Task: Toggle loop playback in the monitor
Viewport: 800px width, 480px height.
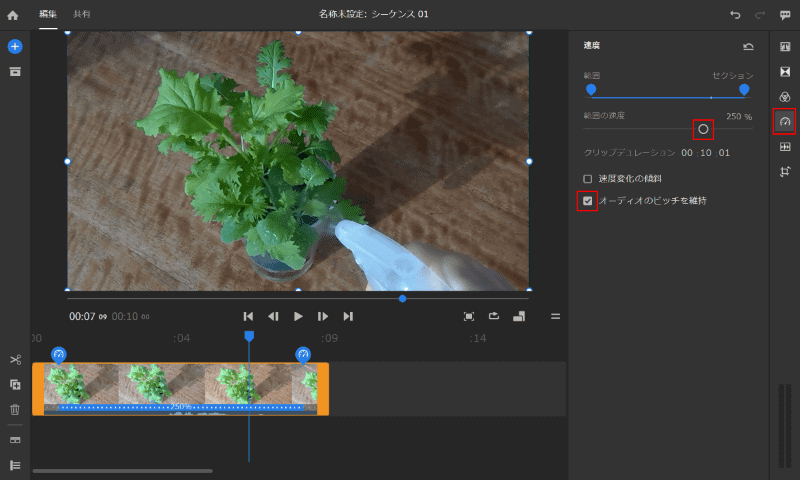Action: [x=493, y=316]
